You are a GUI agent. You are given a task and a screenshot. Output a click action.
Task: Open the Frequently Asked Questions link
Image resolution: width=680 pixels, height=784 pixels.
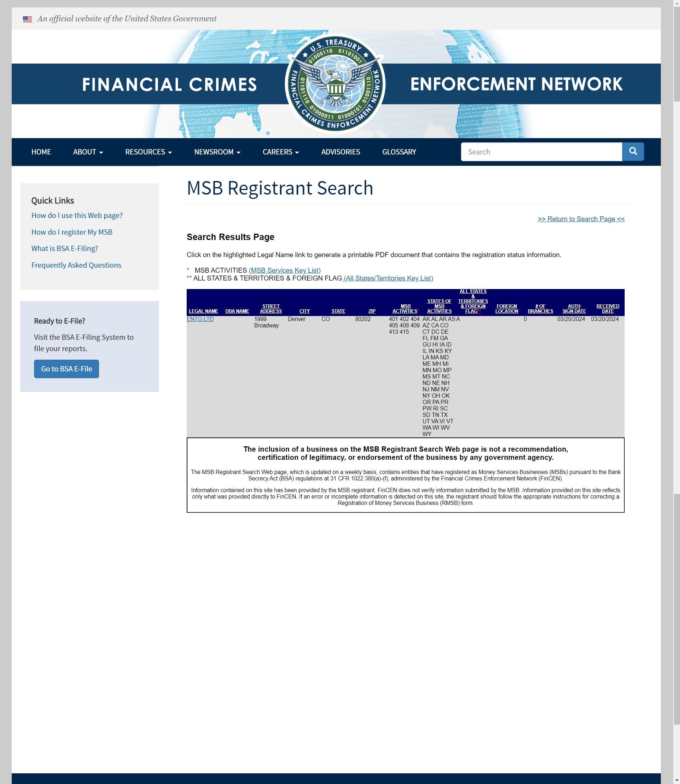(76, 265)
